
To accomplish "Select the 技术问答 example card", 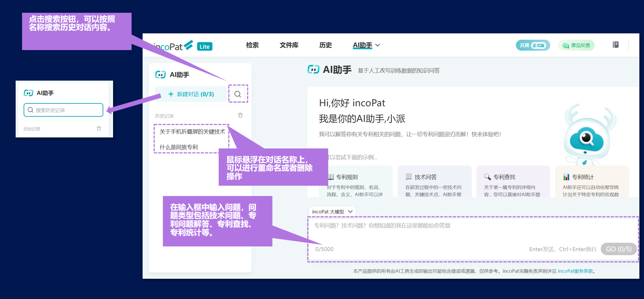I will point(435,181).
